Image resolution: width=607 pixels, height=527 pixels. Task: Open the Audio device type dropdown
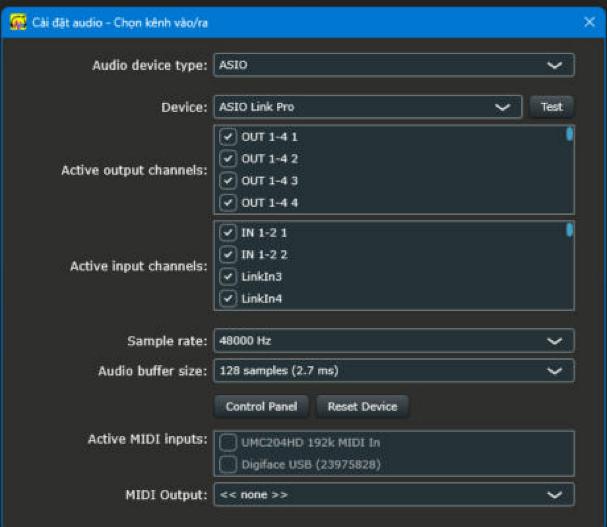394,65
